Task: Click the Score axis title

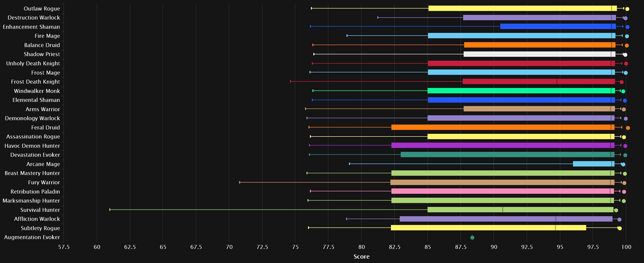Action: [361, 256]
